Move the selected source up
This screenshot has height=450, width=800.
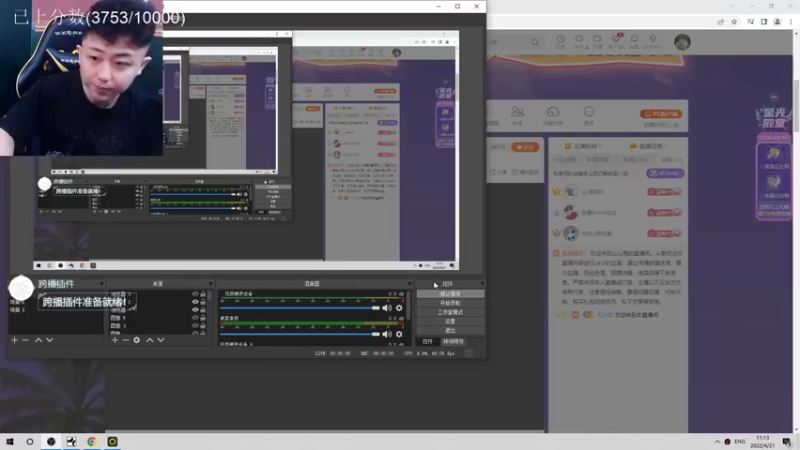[150, 340]
